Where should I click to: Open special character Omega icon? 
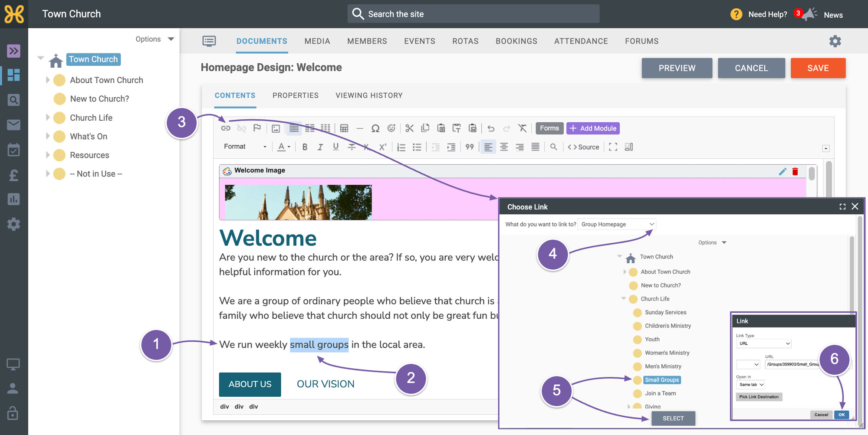(375, 128)
